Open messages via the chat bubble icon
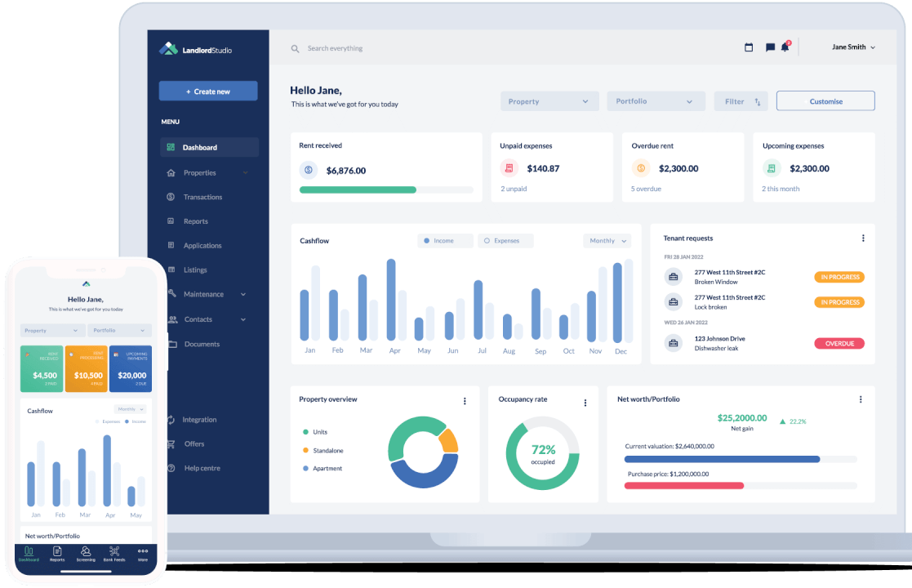 768,47
